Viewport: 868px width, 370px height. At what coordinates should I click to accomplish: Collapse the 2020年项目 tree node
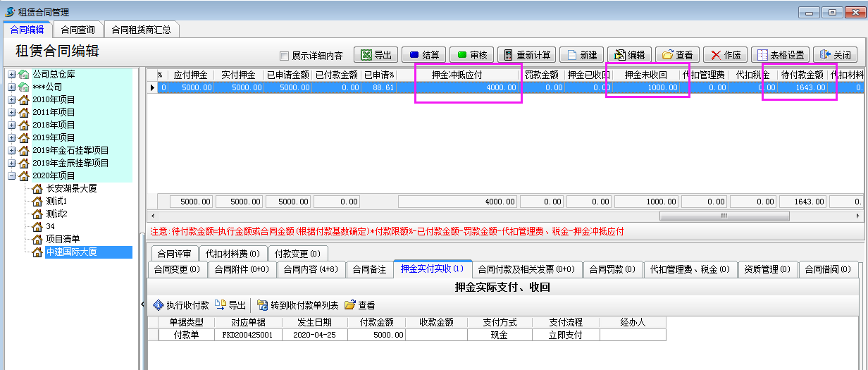(12, 175)
